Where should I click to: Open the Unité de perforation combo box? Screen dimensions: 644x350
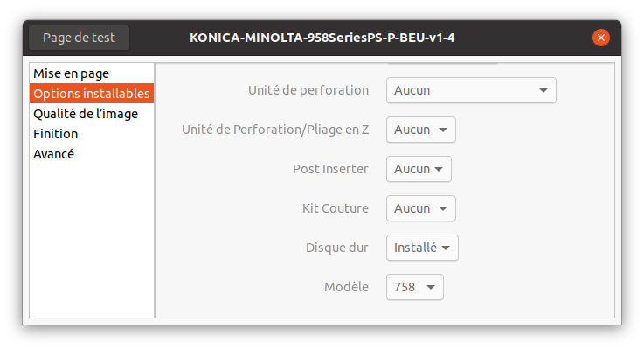pyautogui.click(x=471, y=90)
